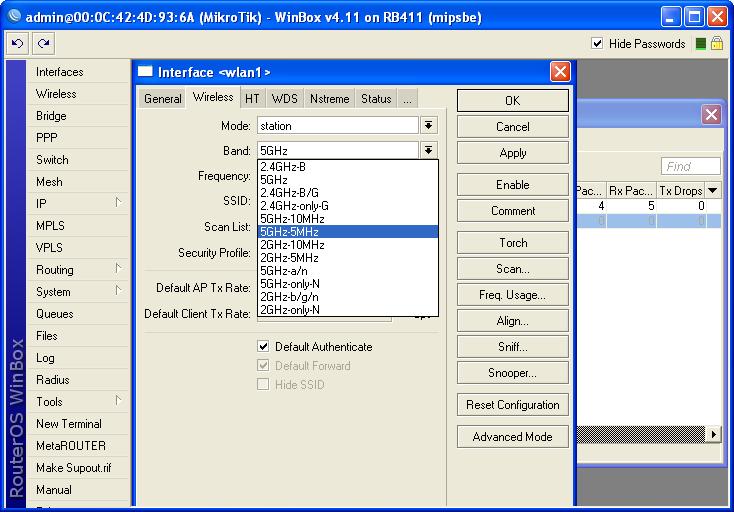
Task: Click the padlock icon near Hide Passwords
Action: point(717,44)
